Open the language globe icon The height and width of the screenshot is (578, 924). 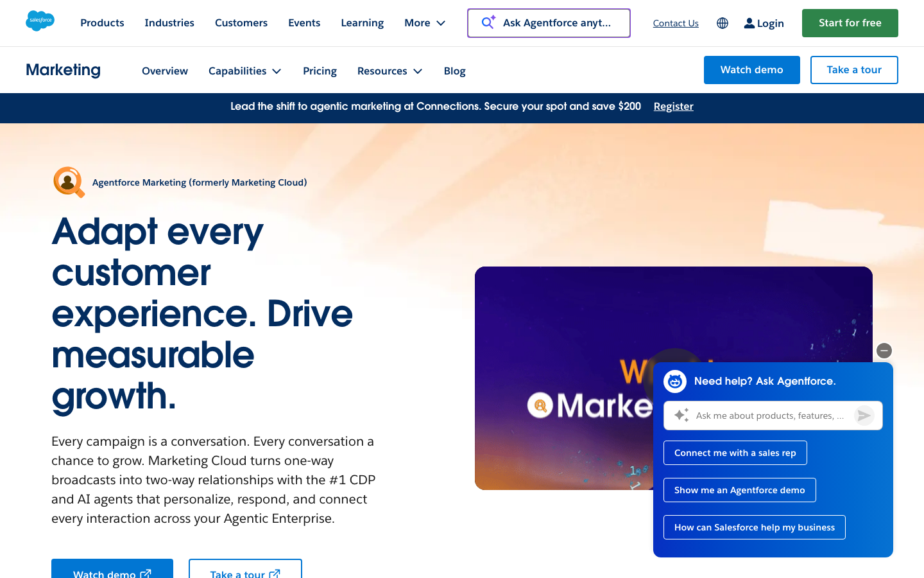[723, 23]
